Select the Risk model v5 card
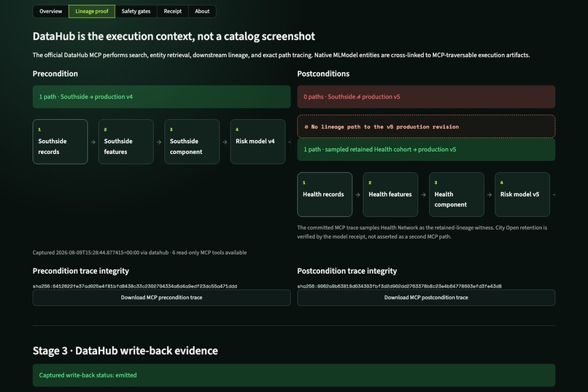588x392 pixels. (522, 194)
